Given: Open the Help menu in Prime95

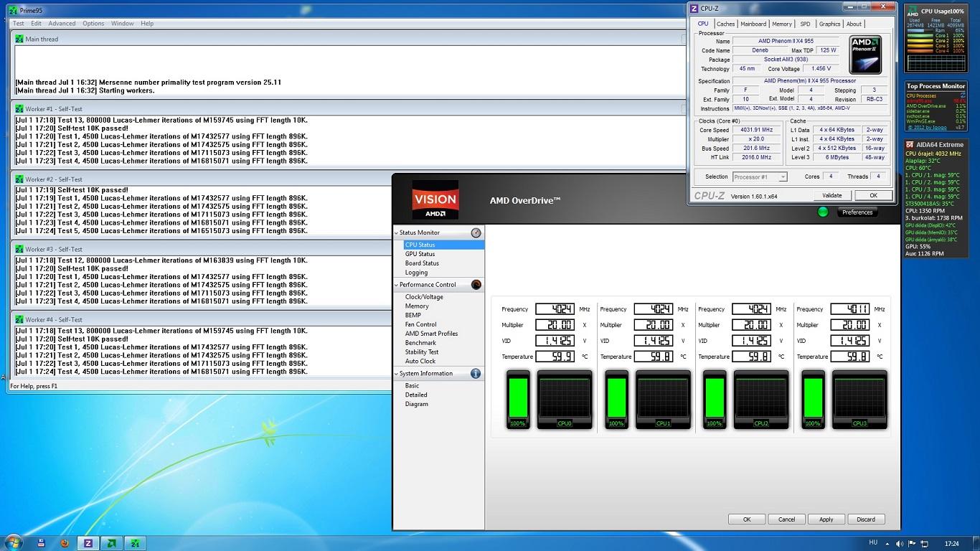Looking at the screenshot, I should pos(147,24).
